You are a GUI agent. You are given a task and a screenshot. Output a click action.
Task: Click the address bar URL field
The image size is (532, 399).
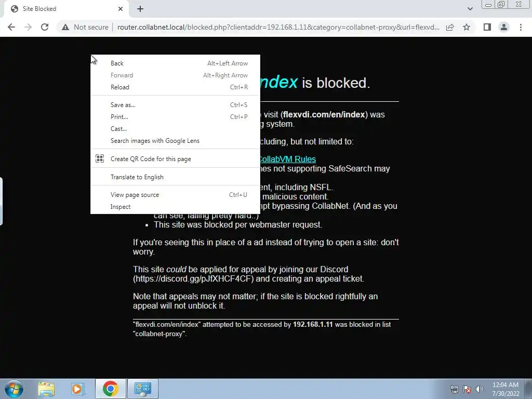coord(278,27)
